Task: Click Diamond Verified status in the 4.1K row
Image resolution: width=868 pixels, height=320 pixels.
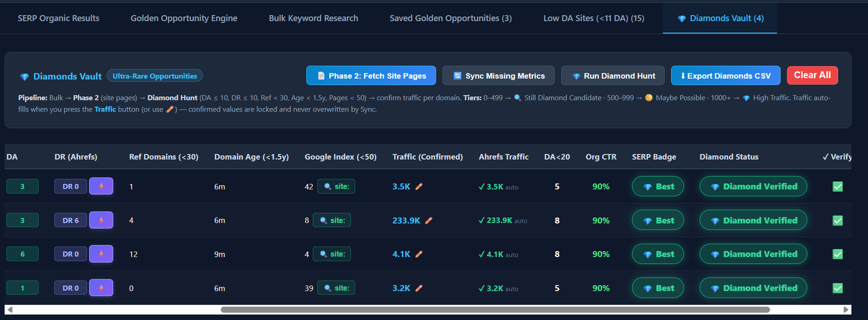Action: tap(753, 254)
